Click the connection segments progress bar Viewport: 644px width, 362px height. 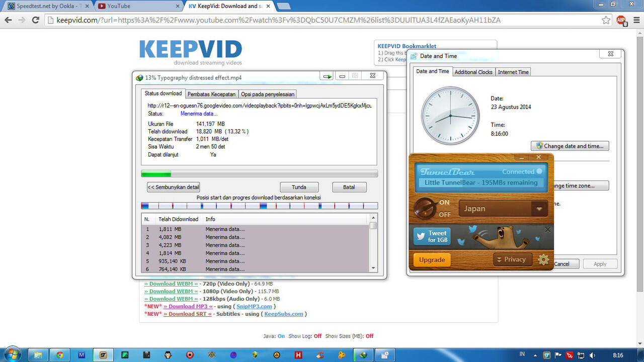[x=260, y=206]
